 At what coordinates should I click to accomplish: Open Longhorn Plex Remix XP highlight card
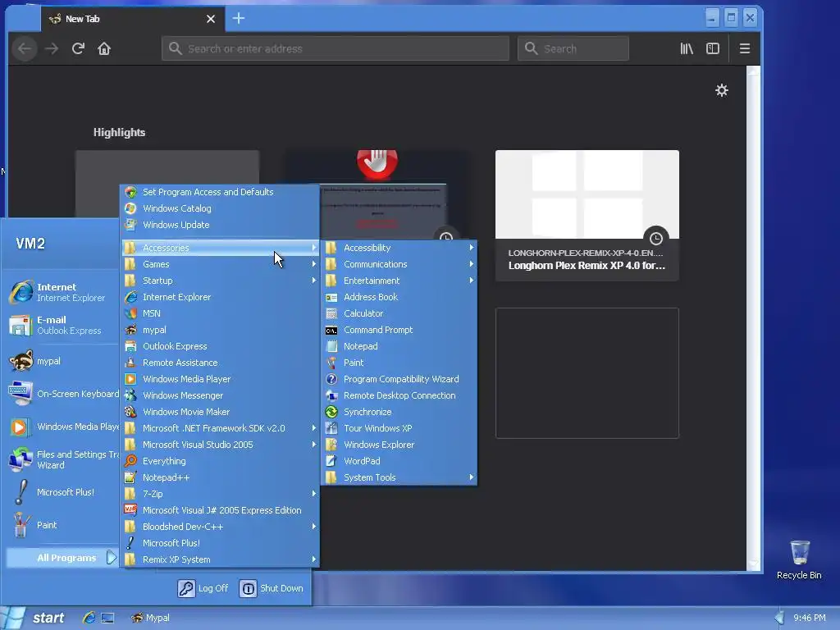coord(587,216)
